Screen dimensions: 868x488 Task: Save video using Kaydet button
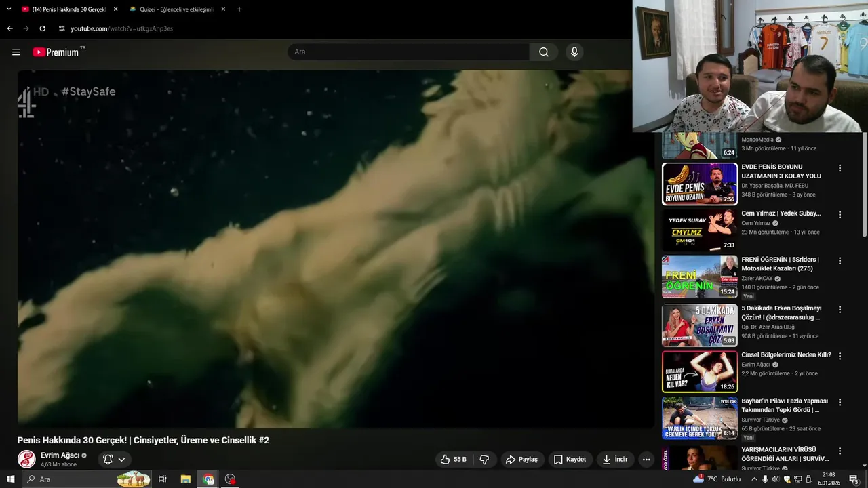pyautogui.click(x=570, y=460)
